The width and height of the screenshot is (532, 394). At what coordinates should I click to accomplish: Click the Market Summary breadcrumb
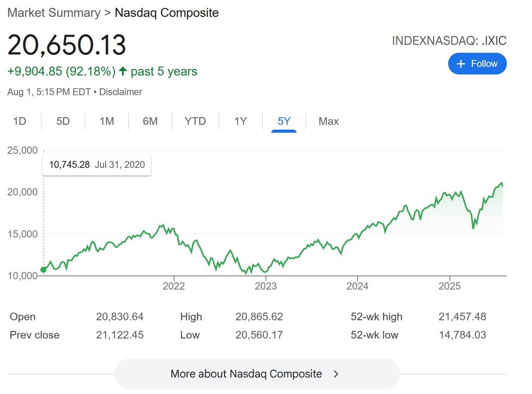[54, 13]
